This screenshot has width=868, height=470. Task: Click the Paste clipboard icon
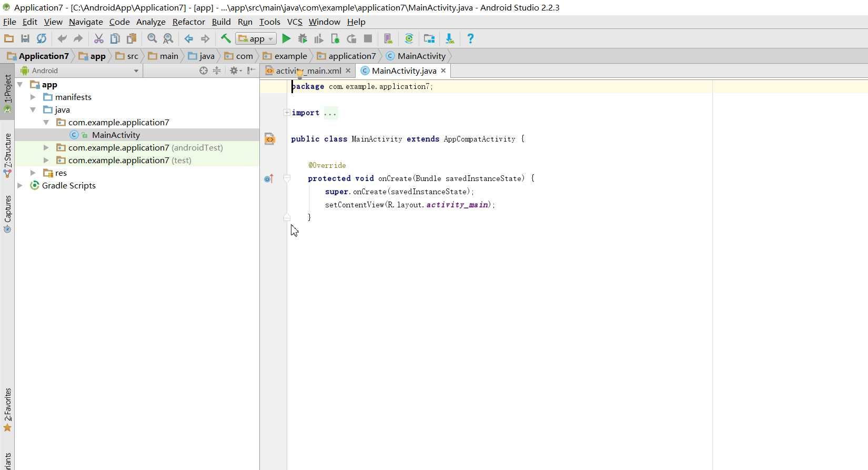[132, 38]
